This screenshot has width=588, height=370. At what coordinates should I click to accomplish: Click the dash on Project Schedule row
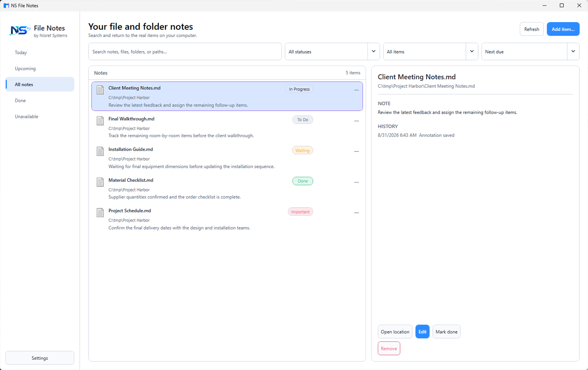[356, 213]
